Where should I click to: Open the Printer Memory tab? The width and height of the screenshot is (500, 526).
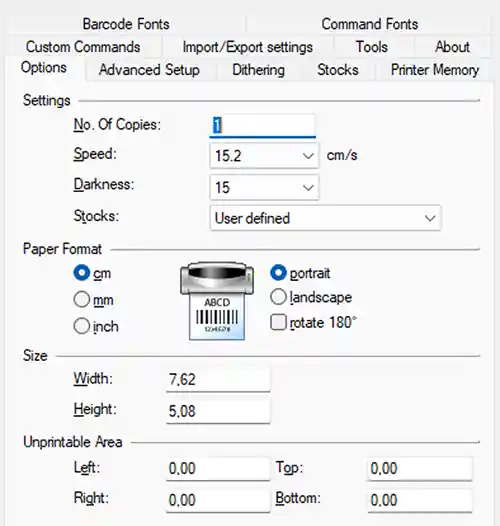point(435,70)
